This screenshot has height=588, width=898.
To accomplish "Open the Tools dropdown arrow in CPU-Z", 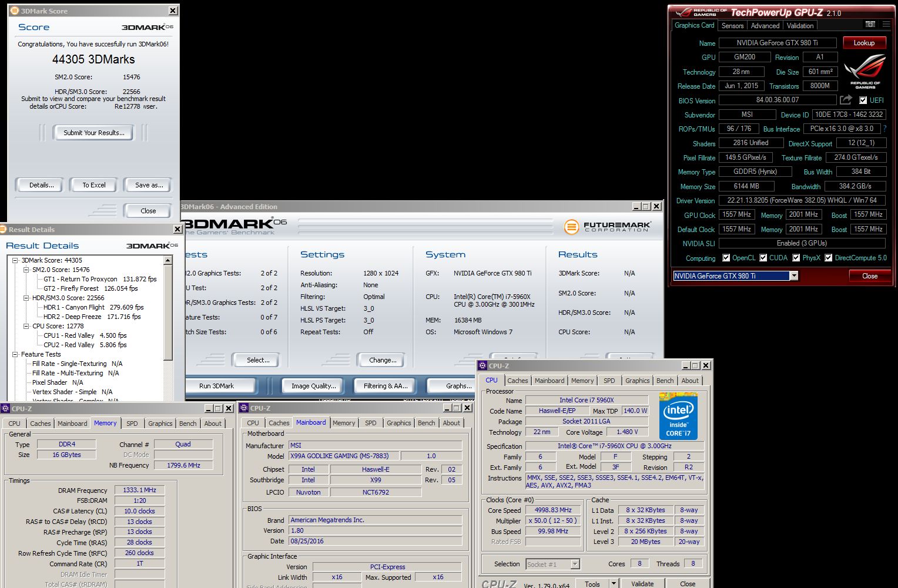I will (614, 584).
